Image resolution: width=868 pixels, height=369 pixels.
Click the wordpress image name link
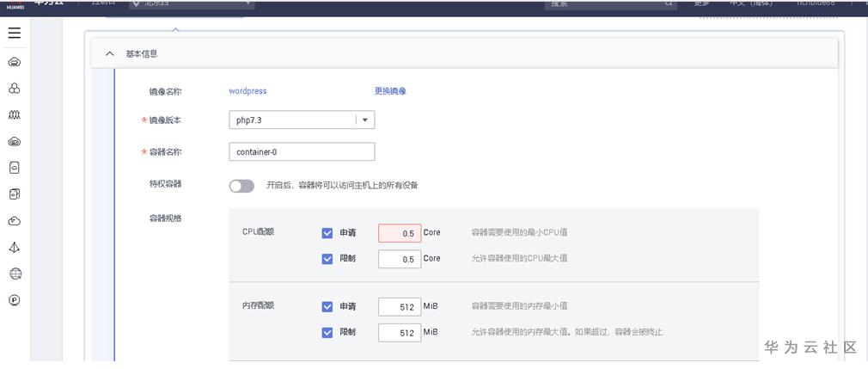tap(248, 91)
